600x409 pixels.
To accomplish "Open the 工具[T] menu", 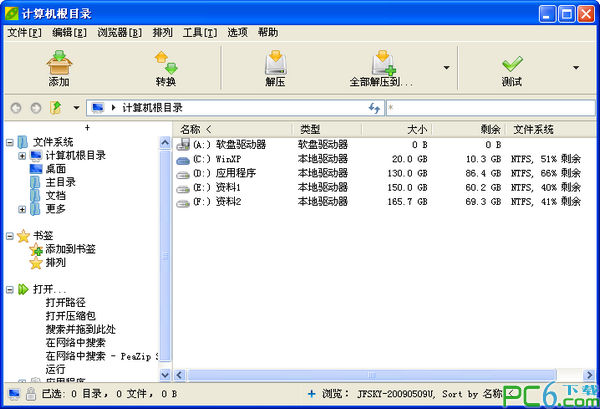I will [200, 33].
